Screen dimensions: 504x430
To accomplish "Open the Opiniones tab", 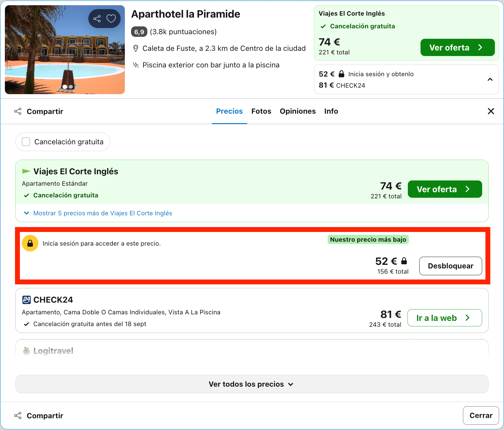I will point(298,111).
